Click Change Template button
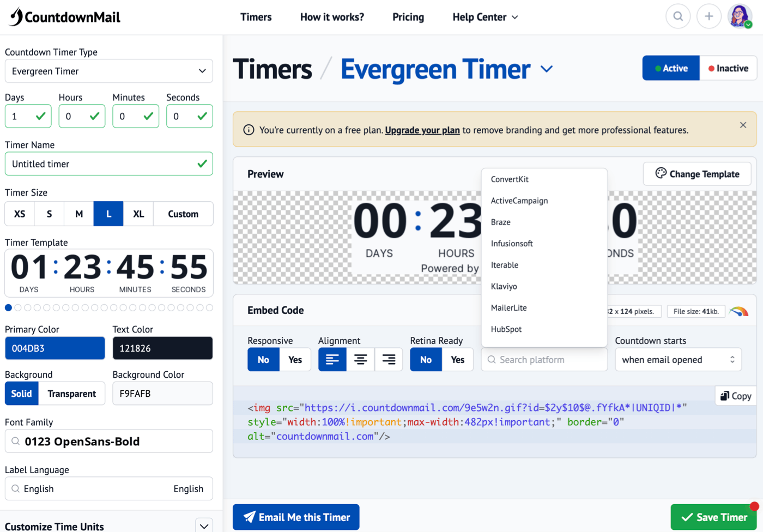 pyautogui.click(x=697, y=174)
